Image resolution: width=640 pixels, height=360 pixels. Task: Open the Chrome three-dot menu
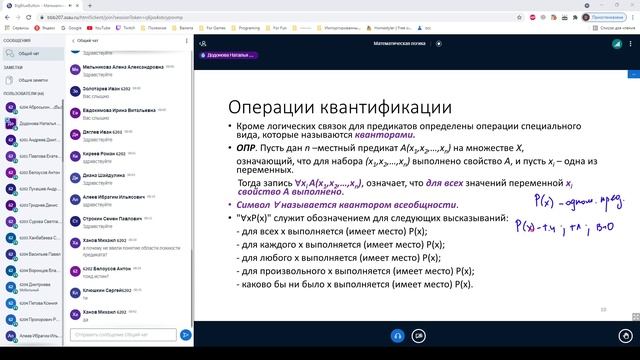click(x=633, y=17)
